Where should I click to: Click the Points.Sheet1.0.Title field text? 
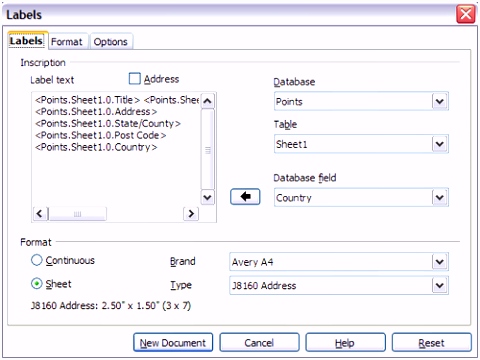pyautogui.click(x=88, y=100)
